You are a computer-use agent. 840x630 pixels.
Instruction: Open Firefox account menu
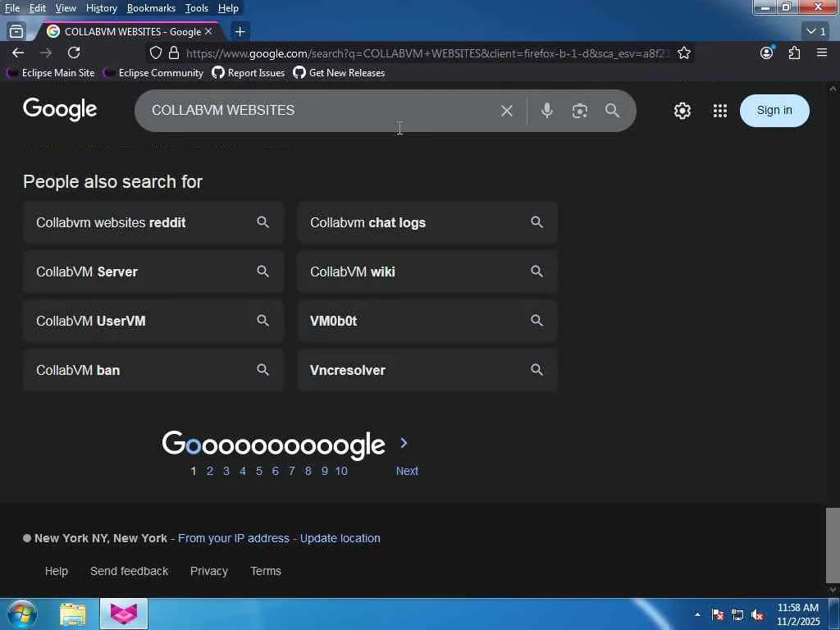pos(767,52)
